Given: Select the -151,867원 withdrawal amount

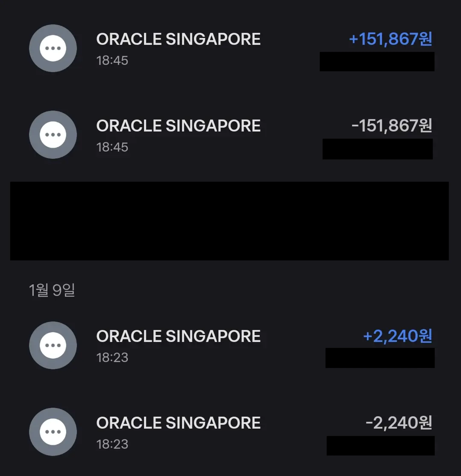Looking at the screenshot, I should 392,126.
